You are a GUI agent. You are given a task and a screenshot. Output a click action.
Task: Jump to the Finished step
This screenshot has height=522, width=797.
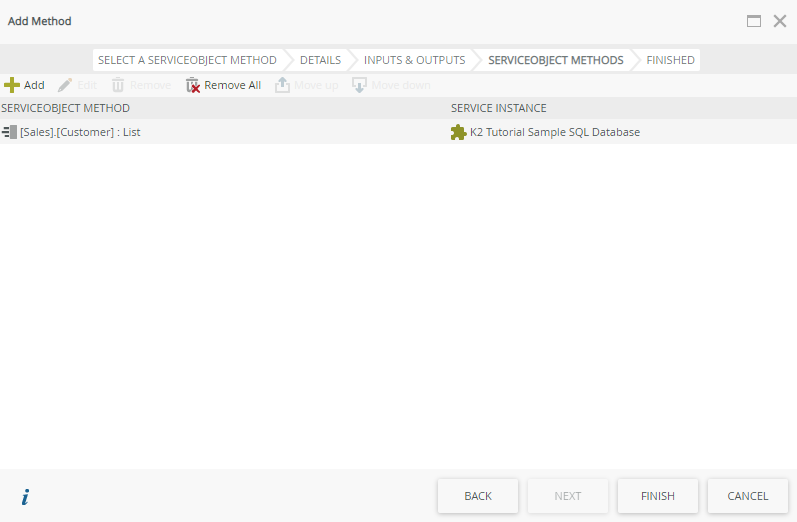(x=670, y=60)
